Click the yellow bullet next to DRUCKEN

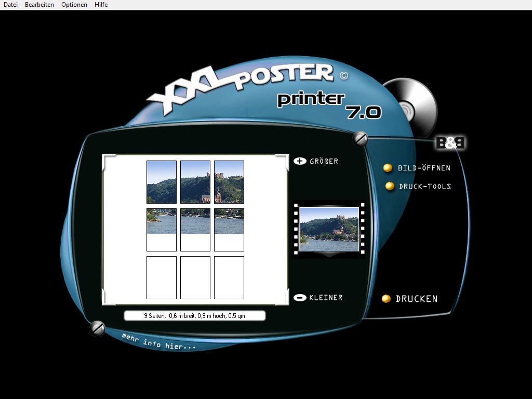coord(386,299)
